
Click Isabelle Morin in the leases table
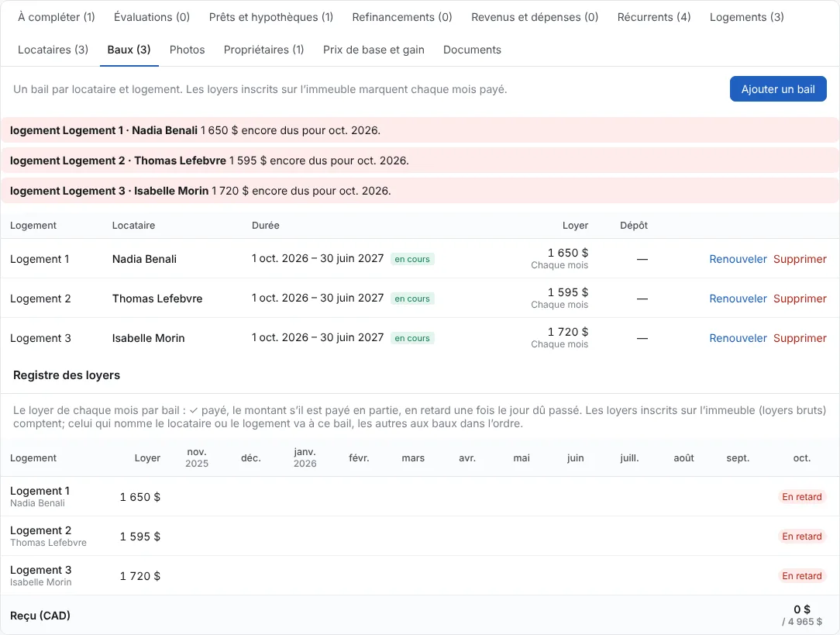148,338
